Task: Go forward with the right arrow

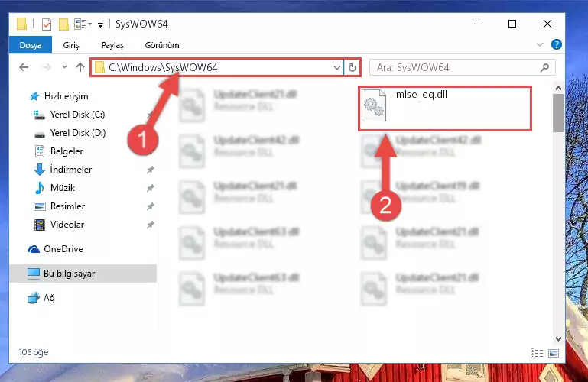Action: (47, 67)
